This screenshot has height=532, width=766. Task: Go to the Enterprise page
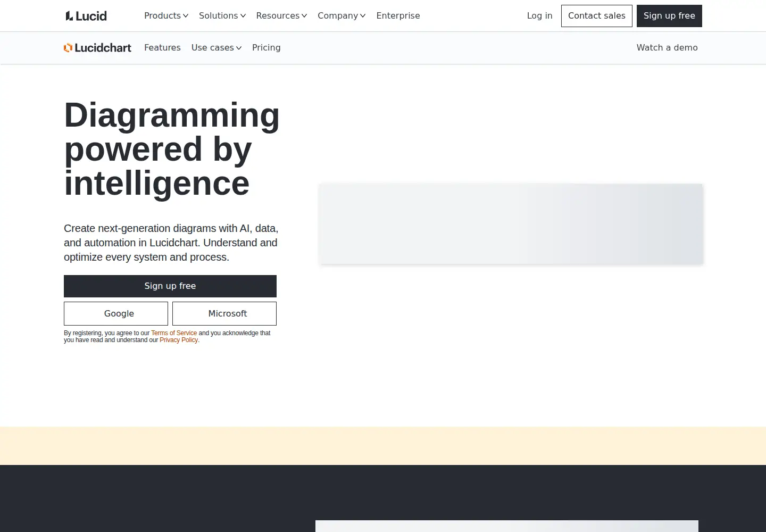point(398,16)
